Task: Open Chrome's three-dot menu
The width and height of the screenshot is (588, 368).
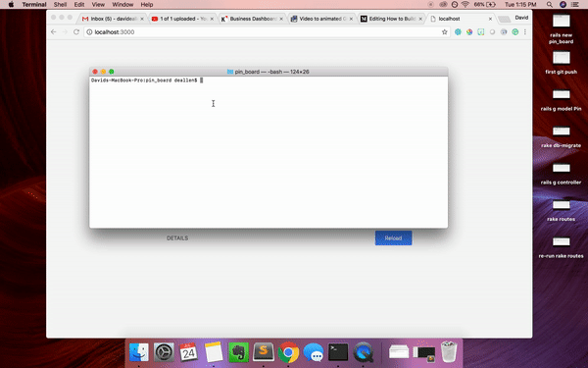Action: click(x=525, y=32)
